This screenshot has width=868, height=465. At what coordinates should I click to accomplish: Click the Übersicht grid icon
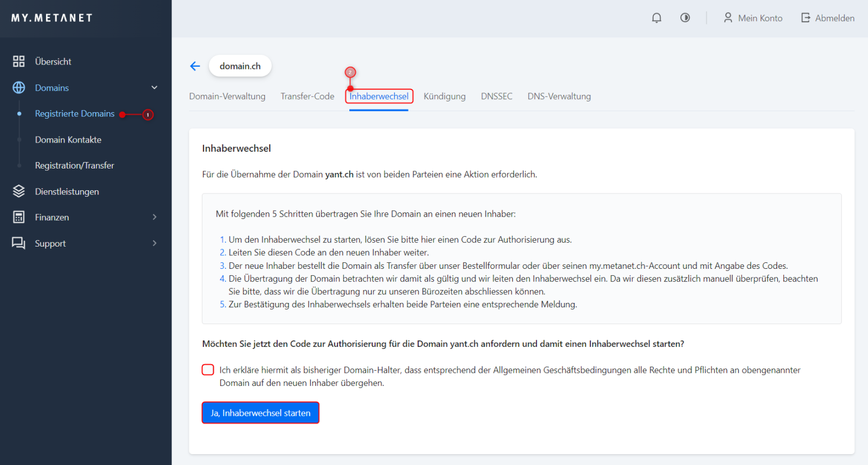[19, 61]
